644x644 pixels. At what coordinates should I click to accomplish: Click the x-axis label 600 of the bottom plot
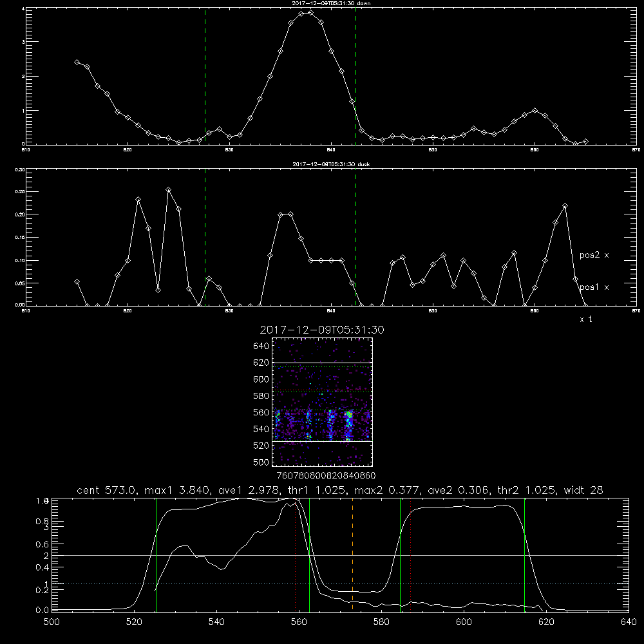[464, 622]
